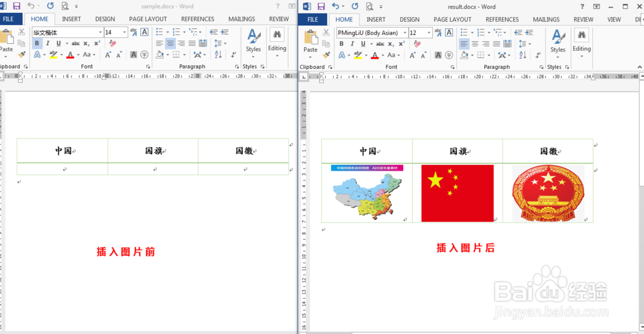
Task: Open Font dialog launcher in result.docx window
Action: pyautogui.click(x=452, y=67)
